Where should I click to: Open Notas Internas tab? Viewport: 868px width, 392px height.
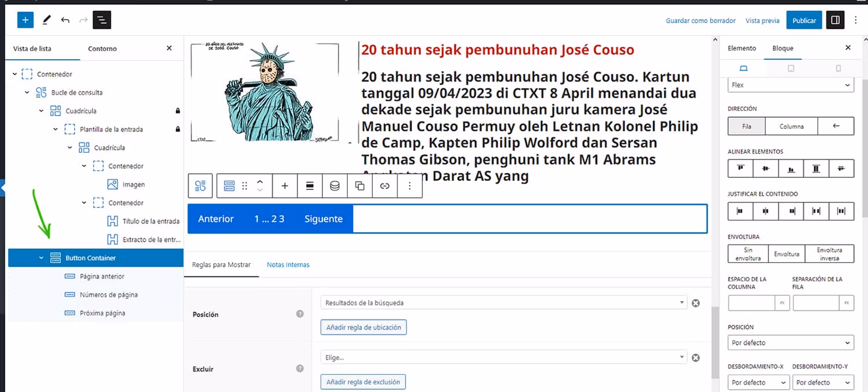coord(288,265)
